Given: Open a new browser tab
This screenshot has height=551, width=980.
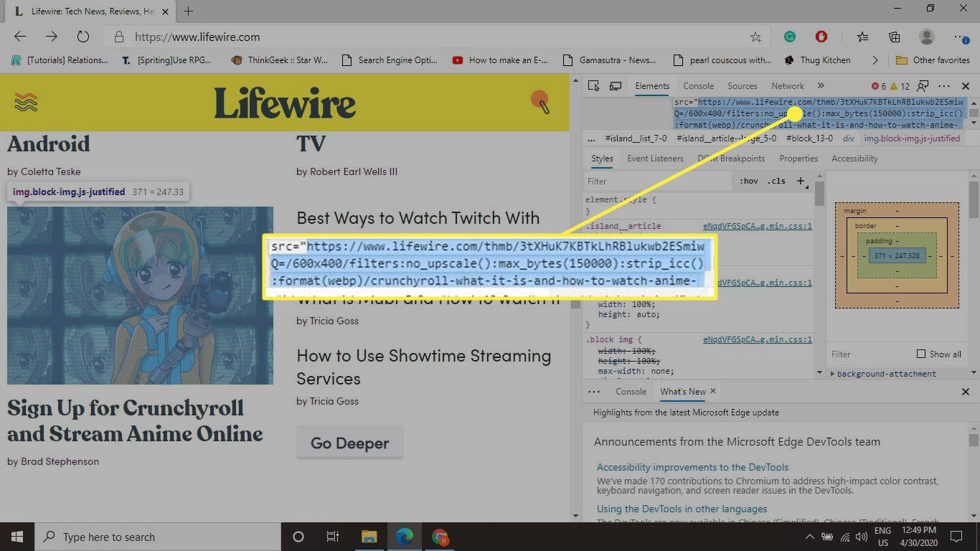Looking at the screenshot, I should pos(189,11).
